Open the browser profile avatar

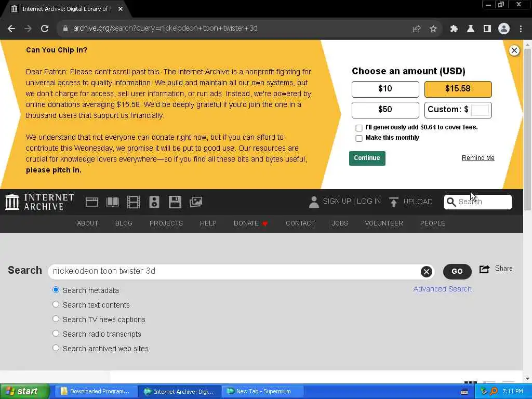504,29
